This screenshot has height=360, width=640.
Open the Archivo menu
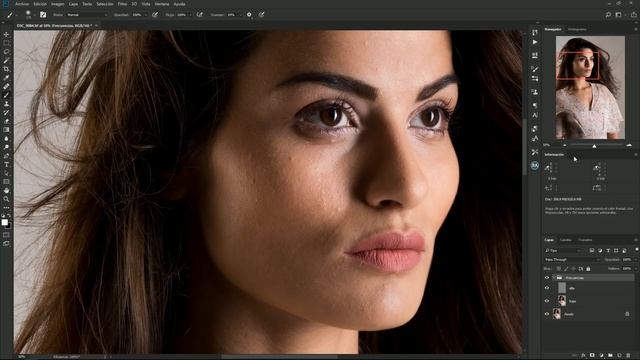click(x=22, y=4)
